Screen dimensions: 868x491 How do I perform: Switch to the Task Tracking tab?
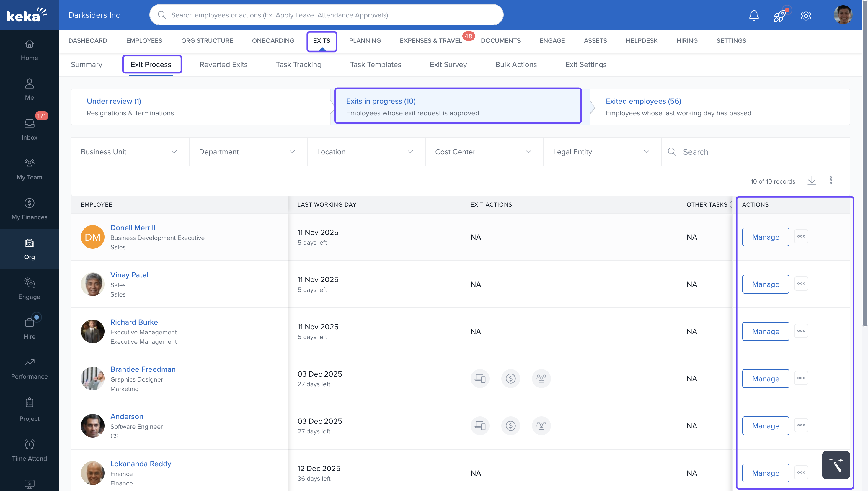tap(298, 64)
